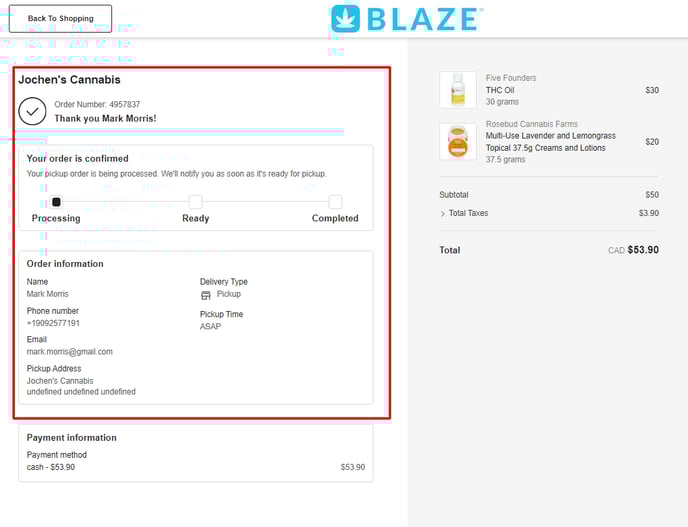This screenshot has height=527, width=688.
Task: Click the Thank you Mark Morris! message
Action: [x=105, y=118]
